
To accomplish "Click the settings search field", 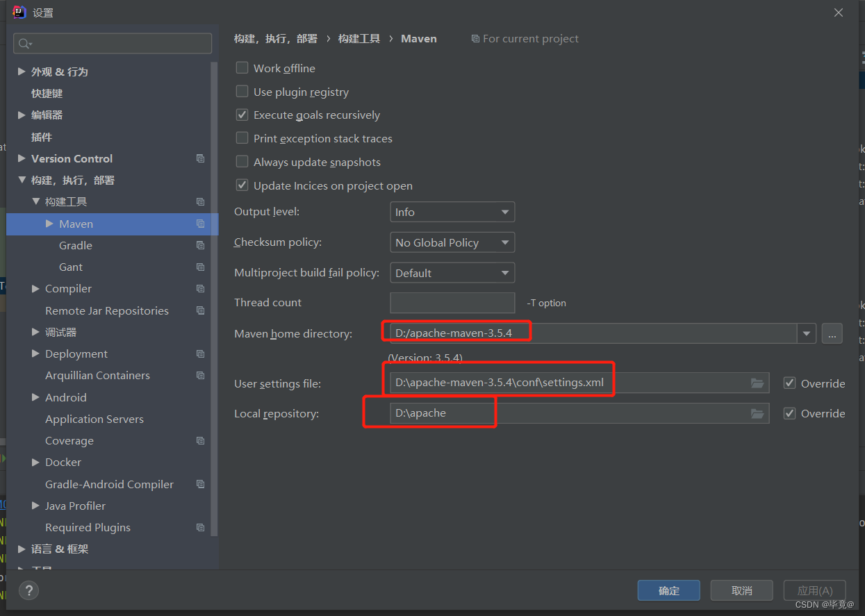I will pyautogui.click(x=113, y=44).
